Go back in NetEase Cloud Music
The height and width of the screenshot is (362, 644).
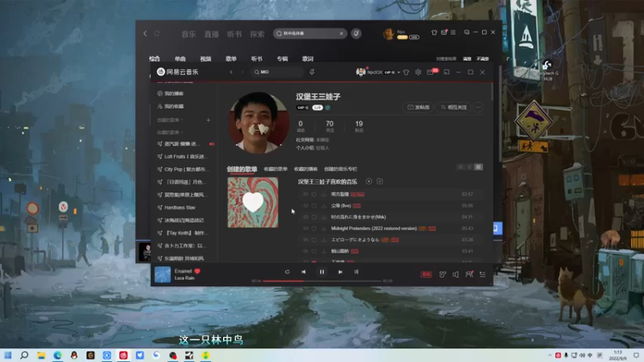point(231,72)
